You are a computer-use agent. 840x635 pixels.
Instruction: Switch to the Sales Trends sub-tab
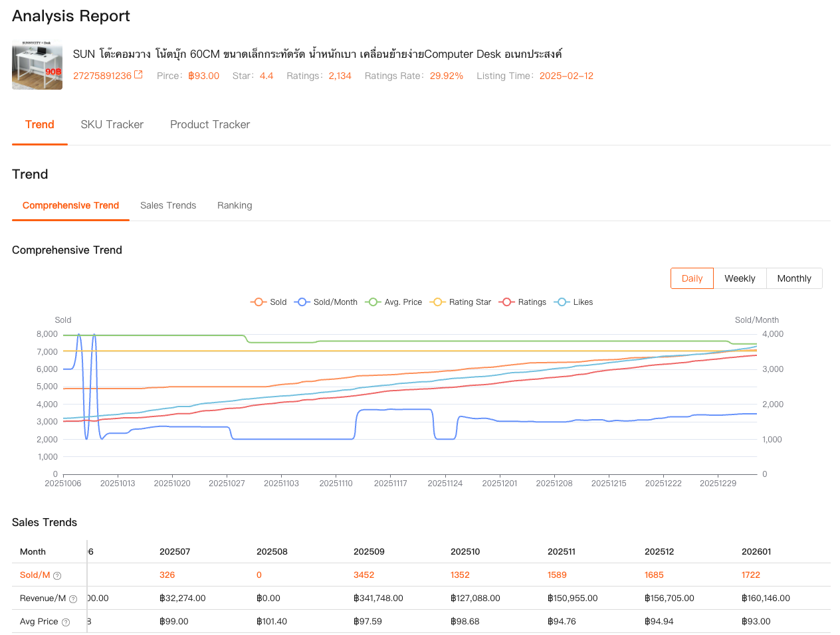coord(168,206)
